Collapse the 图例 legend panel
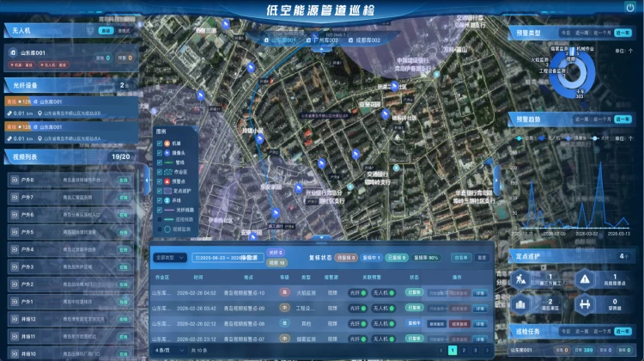644x361 pixels. click(195, 130)
